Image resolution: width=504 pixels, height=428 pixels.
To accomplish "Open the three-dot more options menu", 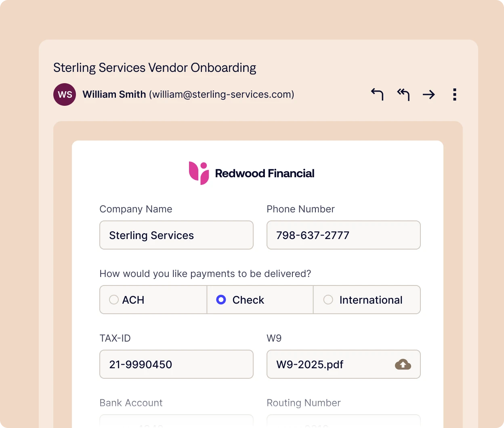I will click(x=455, y=94).
